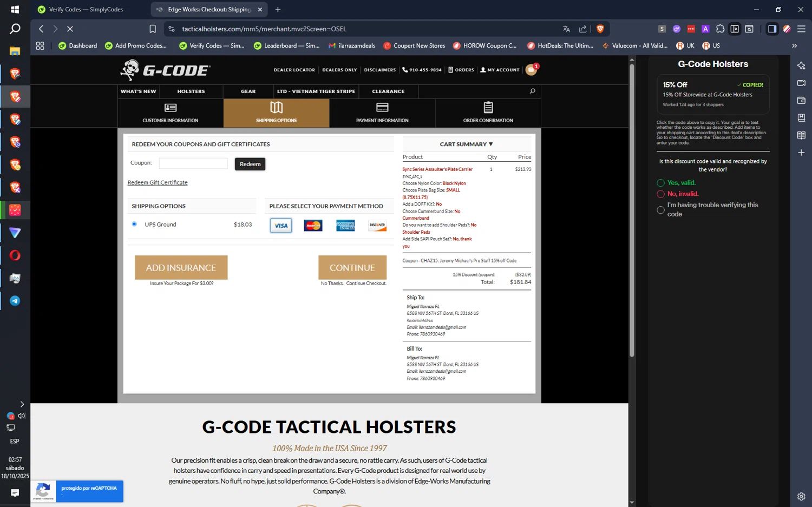The height and width of the screenshot is (507, 812).
Task: Open a new browser tab
Action: tap(278, 9)
